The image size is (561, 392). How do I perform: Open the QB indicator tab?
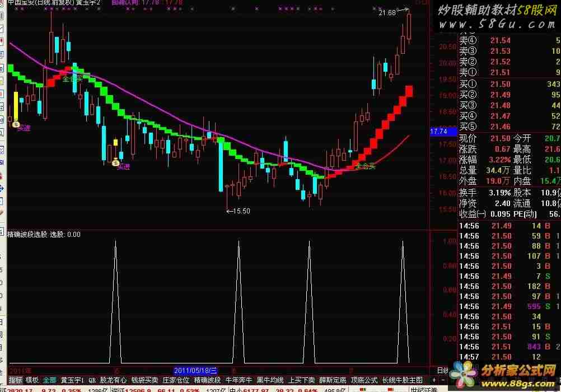point(92,380)
